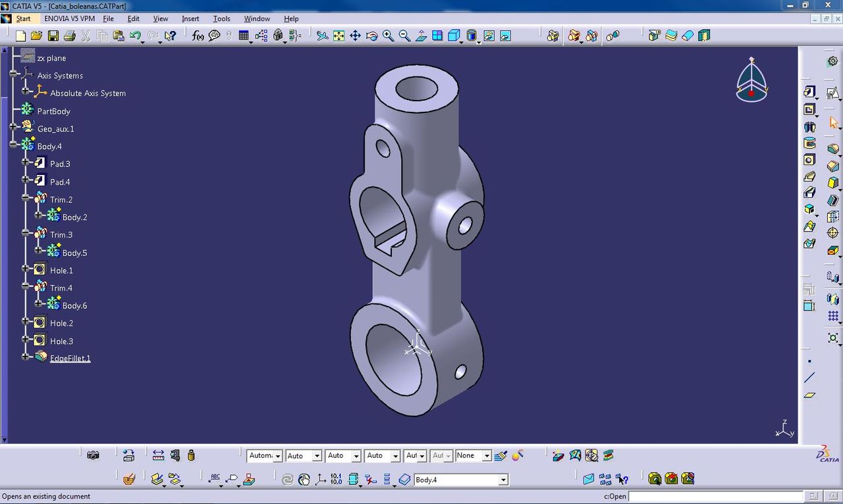The image size is (843, 504).
Task: Click the Select arrow cursor tool
Action: [x=833, y=122]
